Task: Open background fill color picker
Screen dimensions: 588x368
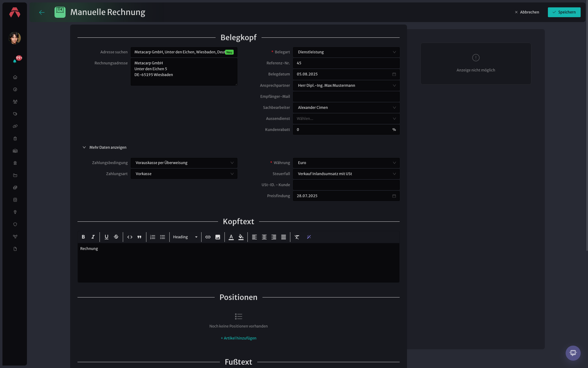Action: pos(241,237)
